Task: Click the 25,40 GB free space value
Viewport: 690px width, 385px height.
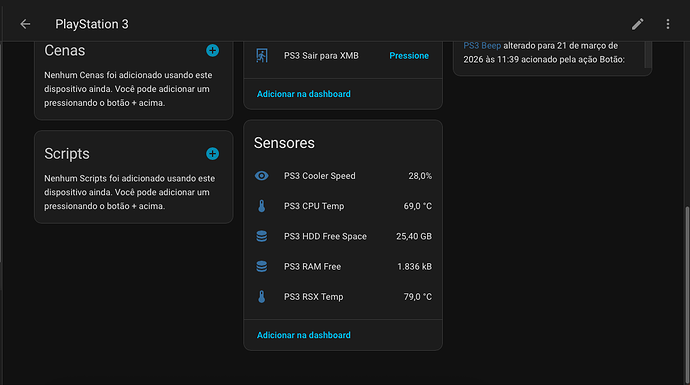Action: (414, 236)
